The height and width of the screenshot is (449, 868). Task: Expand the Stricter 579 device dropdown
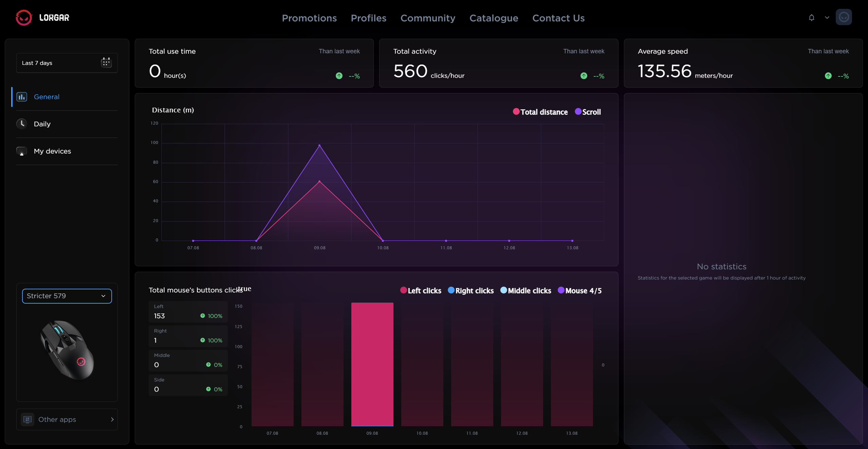coord(67,296)
